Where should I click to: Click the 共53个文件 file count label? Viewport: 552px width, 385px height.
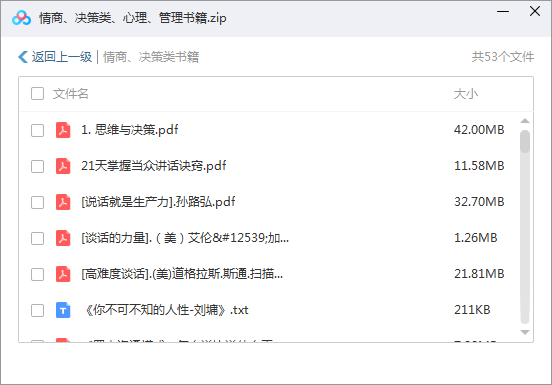pos(503,57)
